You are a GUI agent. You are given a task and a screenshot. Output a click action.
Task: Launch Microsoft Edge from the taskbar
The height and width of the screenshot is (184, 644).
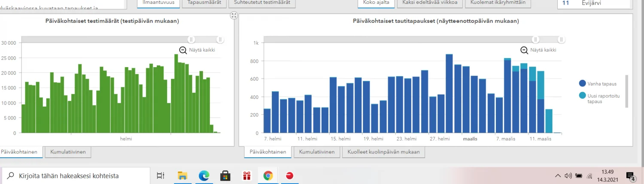204,175
